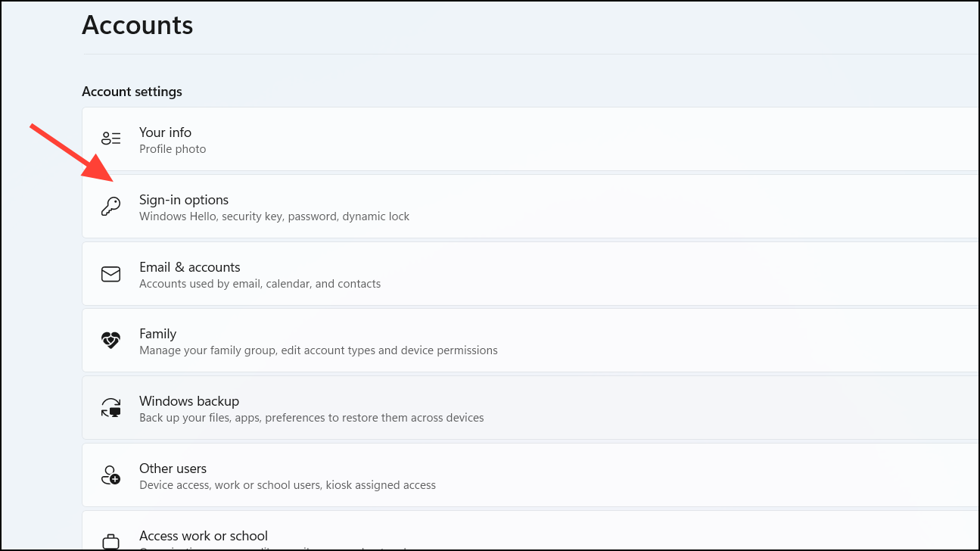Click the Account settings section header
980x551 pixels.
click(132, 91)
